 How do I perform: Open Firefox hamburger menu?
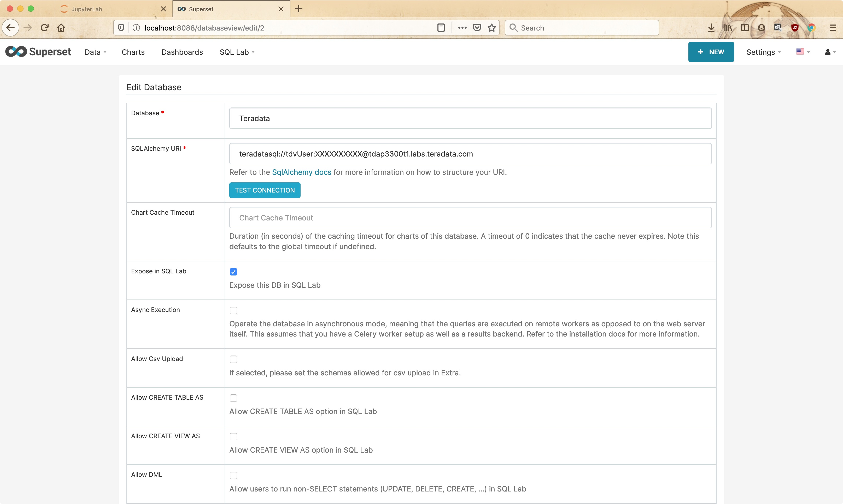pyautogui.click(x=833, y=28)
